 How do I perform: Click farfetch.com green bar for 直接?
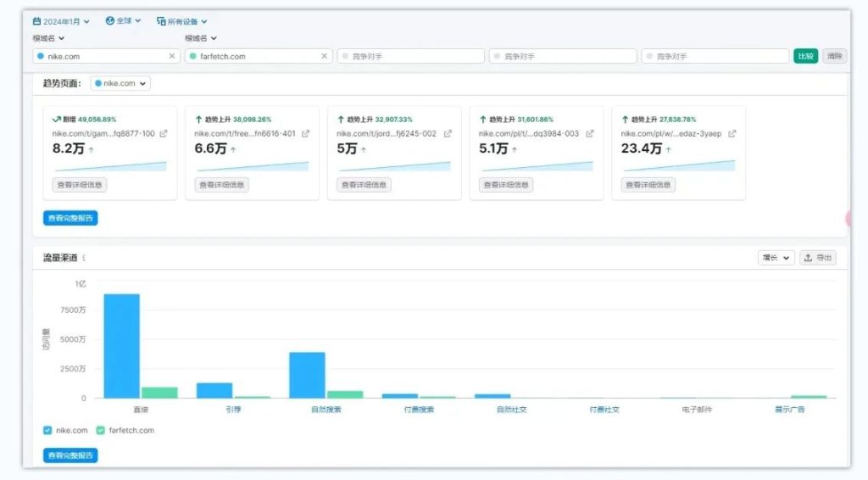tap(159, 393)
